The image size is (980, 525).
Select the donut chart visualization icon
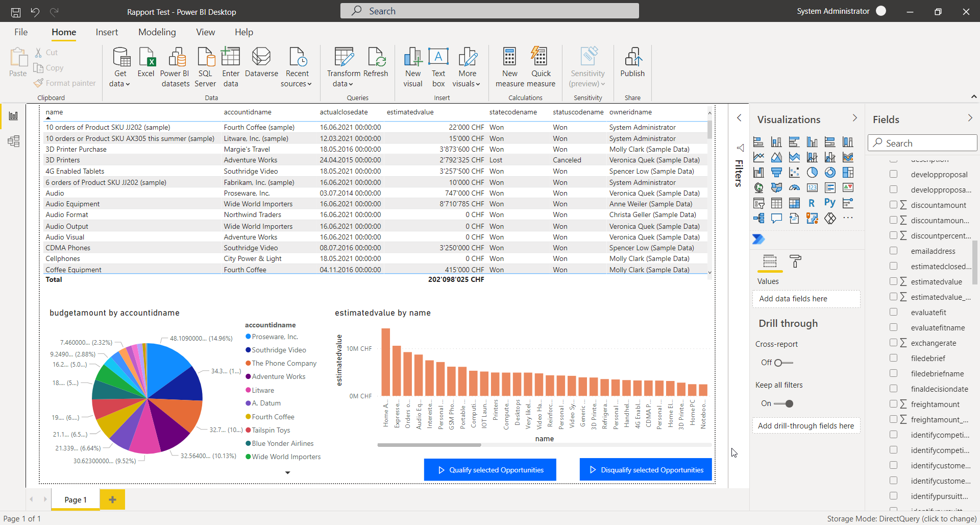pyautogui.click(x=830, y=173)
